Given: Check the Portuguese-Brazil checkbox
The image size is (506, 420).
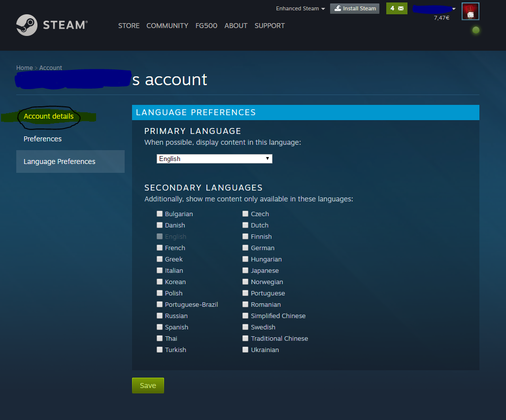Looking at the screenshot, I should click(160, 304).
